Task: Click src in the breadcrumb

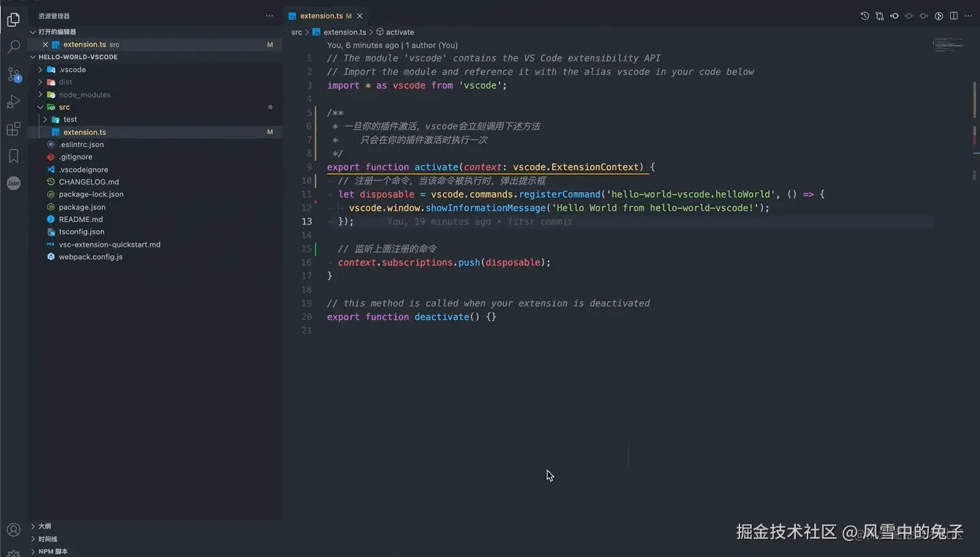Action: [296, 32]
